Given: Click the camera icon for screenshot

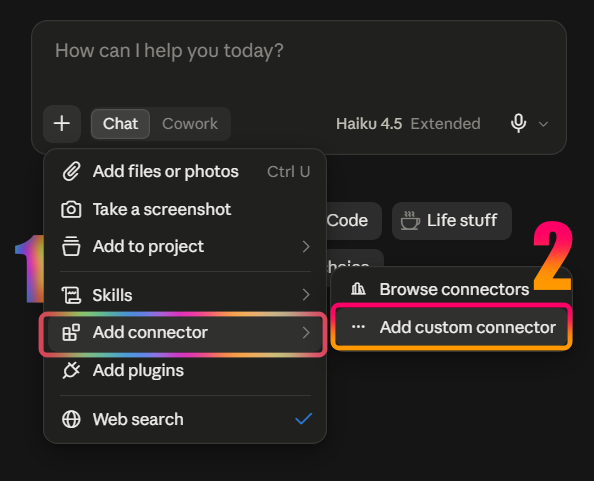Looking at the screenshot, I should pyautogui.click(x=71, y=209).
